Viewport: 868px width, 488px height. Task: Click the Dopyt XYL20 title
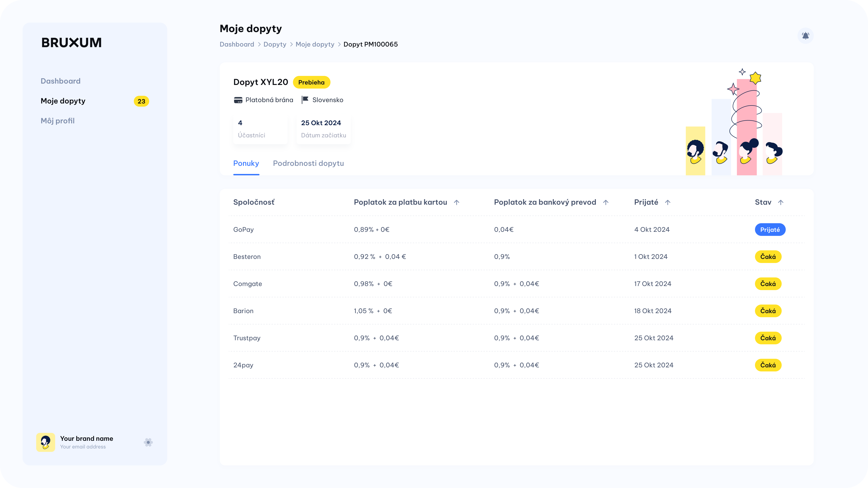(x=260, y=82)
